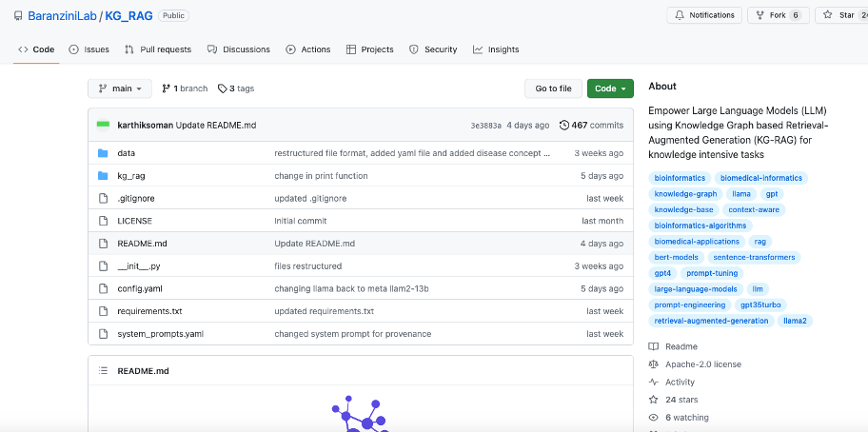The height and width of the screenshot is (432, 868).
Task: Click the karthiksoman avatar
Action: click(x=103, y=125)
